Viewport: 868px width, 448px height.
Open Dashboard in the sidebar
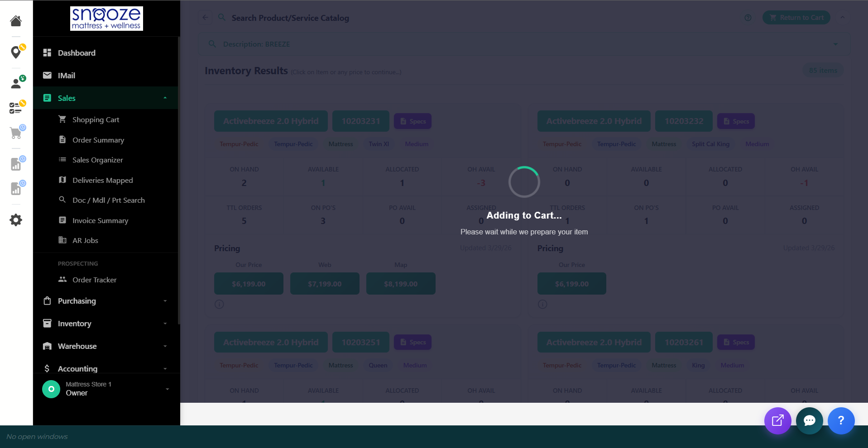tap(106, 52)
